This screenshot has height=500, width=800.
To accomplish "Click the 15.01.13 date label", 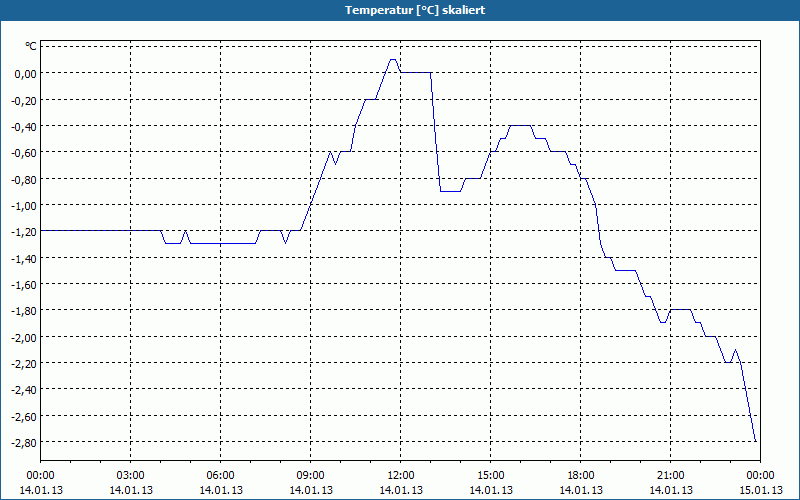I will [761, 490].
